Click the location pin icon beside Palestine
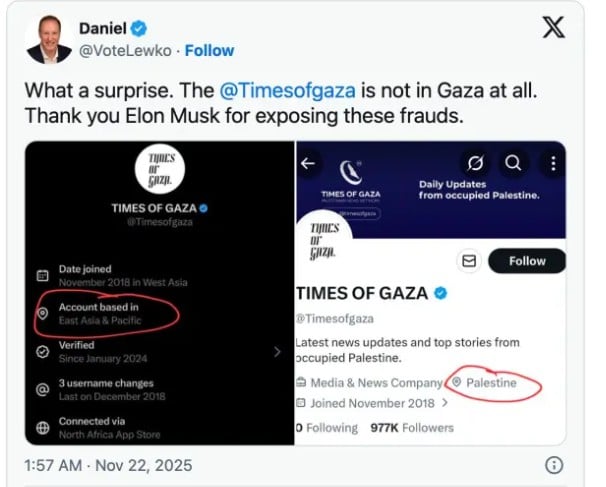Viewport: 606px width, 487px height. [x=457, y=383]
